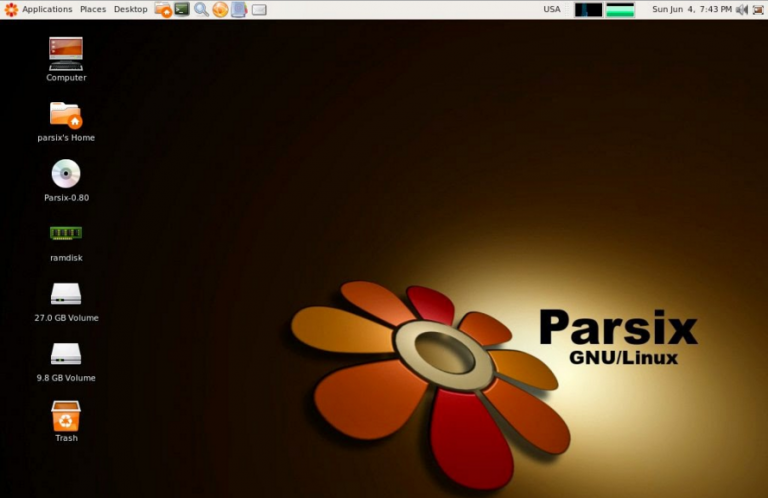Open the mail envelope launcher in panel

coord(259,9)
